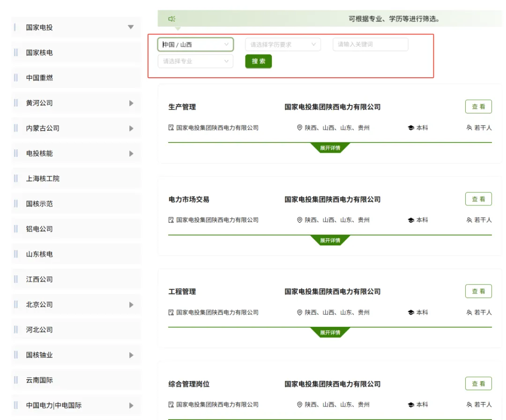Open the 请选择学历要求 dropdown
This screenshot has width=506, height=420.
pyautogui.click(x=283, y=44)
